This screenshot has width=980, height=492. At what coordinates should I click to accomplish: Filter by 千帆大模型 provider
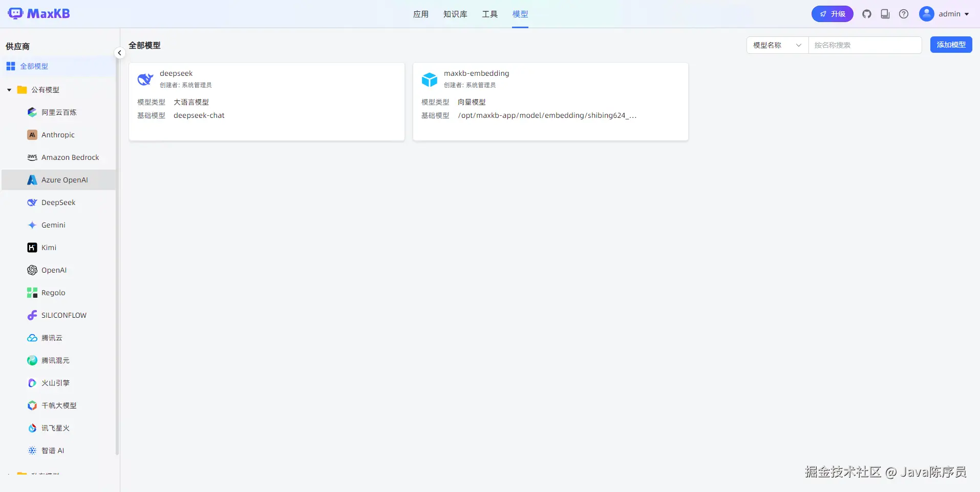[59, 405]
